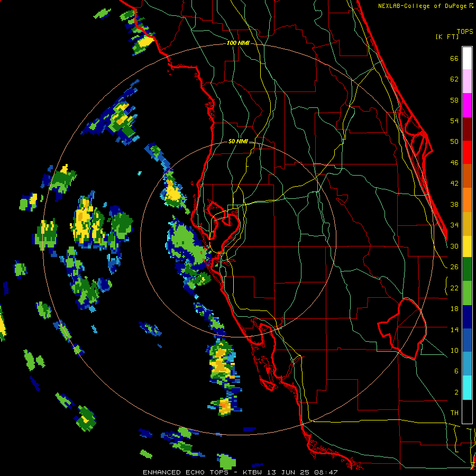Click the yellow legend swatch

(467, 246)
